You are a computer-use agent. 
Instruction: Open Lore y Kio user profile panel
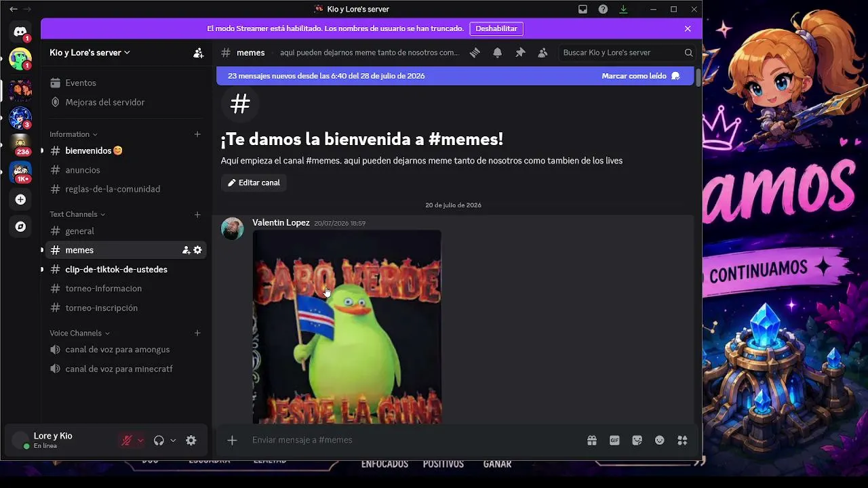(x=61, y=441)
